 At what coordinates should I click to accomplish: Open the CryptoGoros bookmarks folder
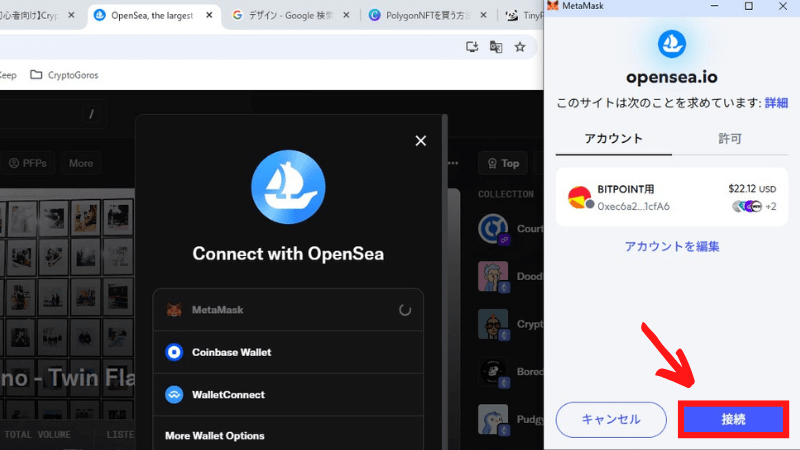click(x=64, y=75)
